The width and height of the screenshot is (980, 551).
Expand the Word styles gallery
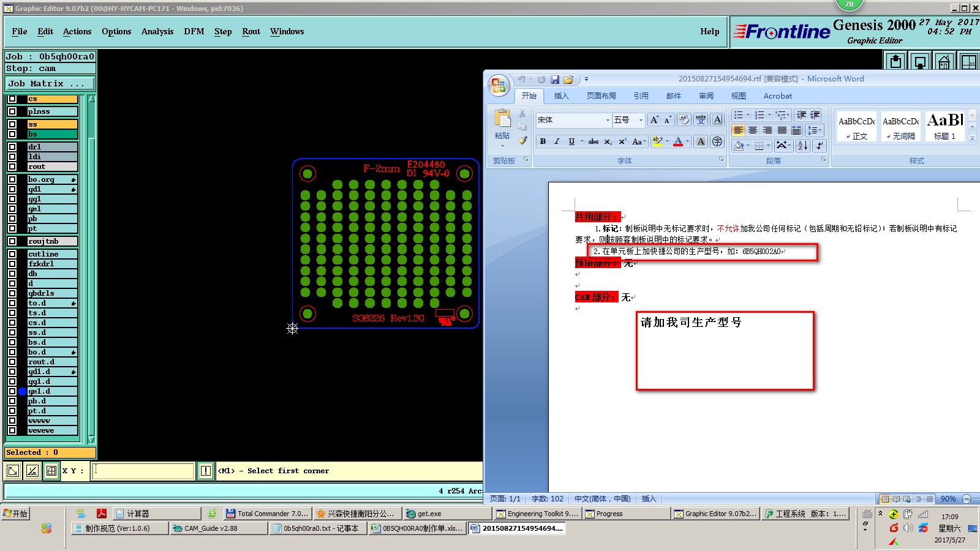click(x=972, y=139)
